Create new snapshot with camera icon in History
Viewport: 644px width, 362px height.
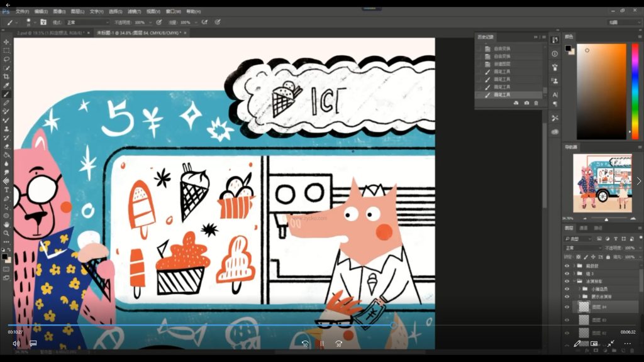[x=526, y=102]
